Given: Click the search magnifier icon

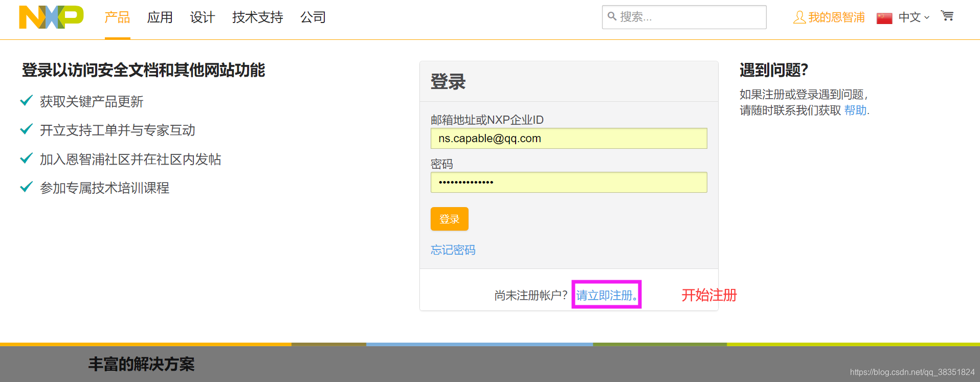Looking at the screenshot, I should point(612,16).
